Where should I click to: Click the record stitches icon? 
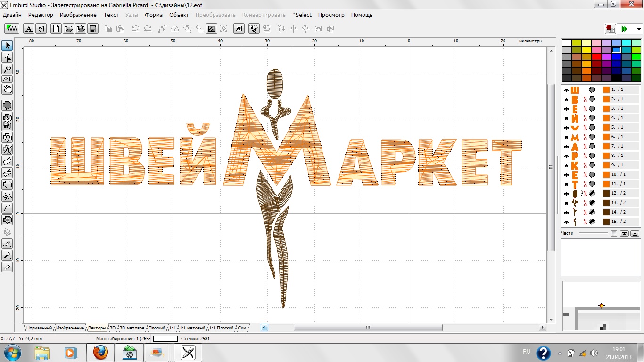click(x=611, y=29)
